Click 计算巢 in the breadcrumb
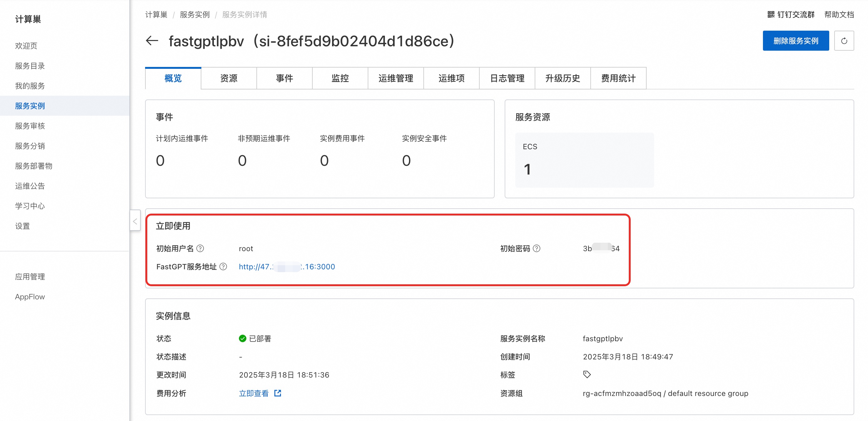 [x=156, y=14]
